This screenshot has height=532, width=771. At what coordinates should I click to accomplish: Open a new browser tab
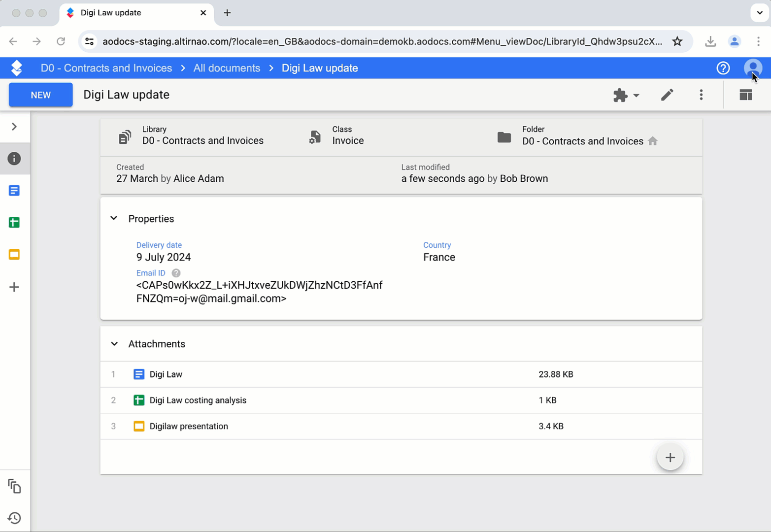coord(227,13)
